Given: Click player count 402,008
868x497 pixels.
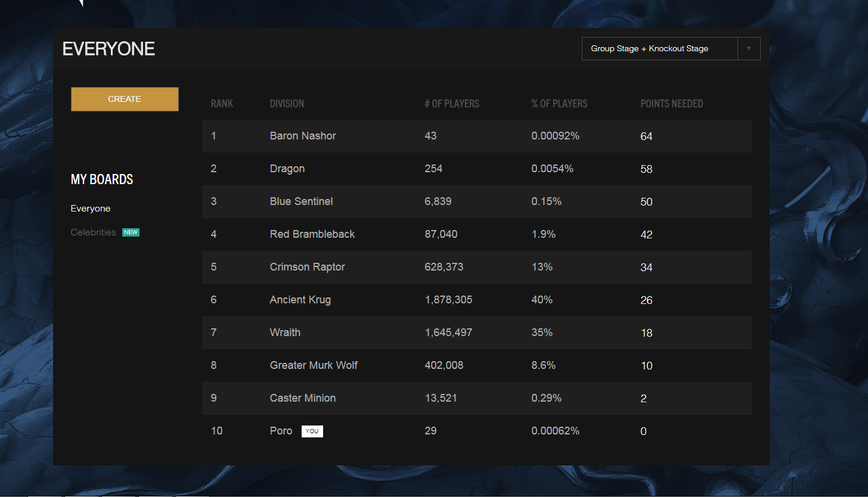Looking at the screenshot, I should [444, 365].
